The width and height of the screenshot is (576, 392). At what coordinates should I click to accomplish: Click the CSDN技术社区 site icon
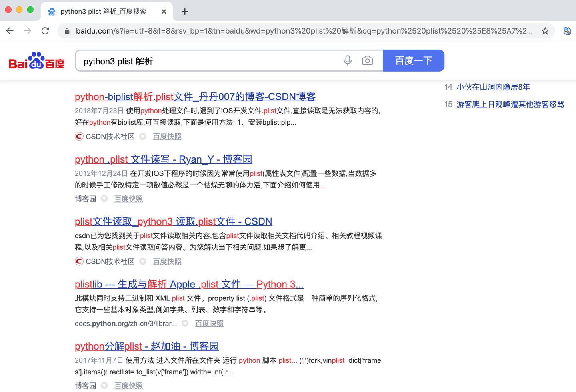pyautogui.click(x=79, y=136)
